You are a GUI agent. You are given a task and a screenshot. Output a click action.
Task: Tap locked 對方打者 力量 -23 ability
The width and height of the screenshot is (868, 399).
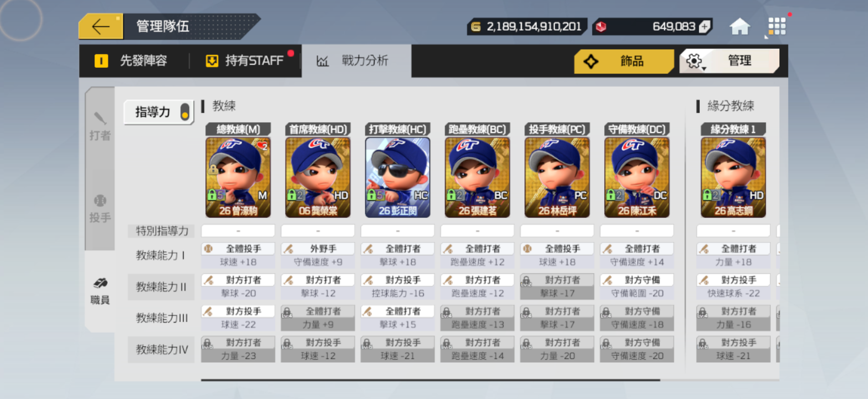point(238,349)
